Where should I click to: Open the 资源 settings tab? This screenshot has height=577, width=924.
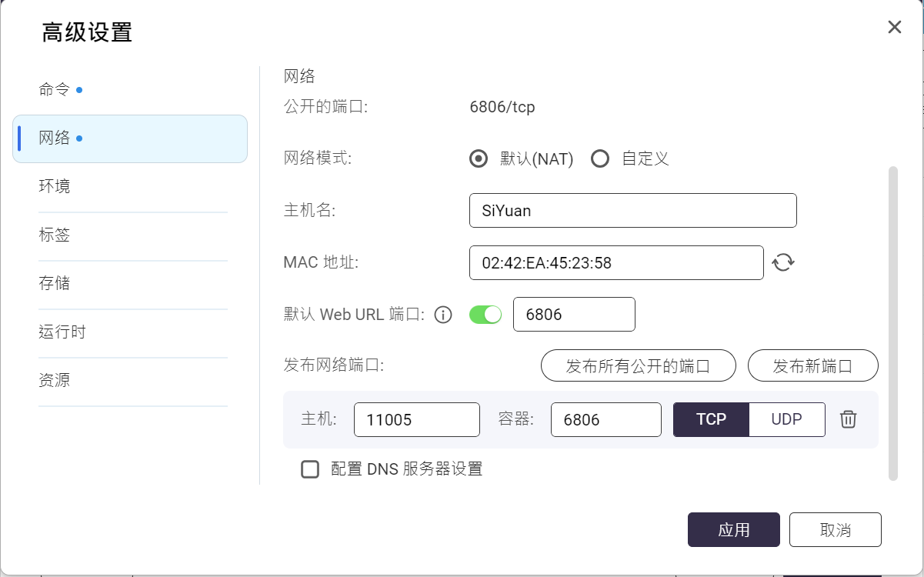(55, 381)
